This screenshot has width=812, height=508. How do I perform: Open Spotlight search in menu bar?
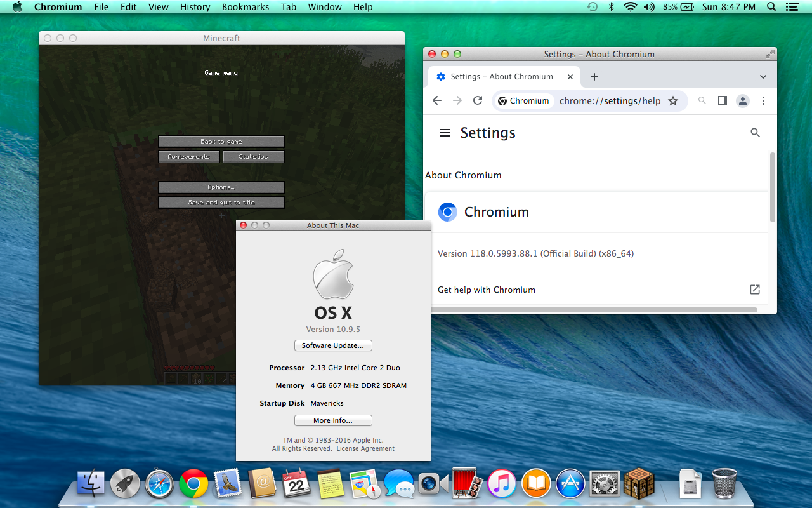click(771, 7)
